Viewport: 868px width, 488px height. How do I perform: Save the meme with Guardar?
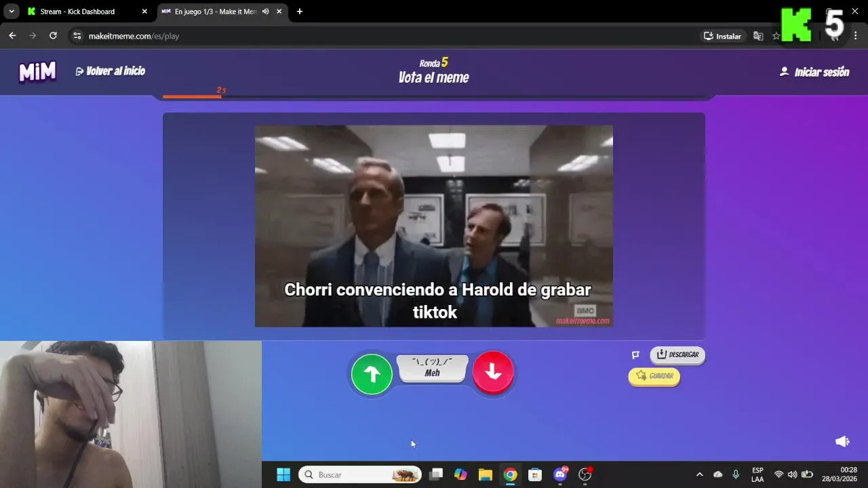(x=654, y=376)
